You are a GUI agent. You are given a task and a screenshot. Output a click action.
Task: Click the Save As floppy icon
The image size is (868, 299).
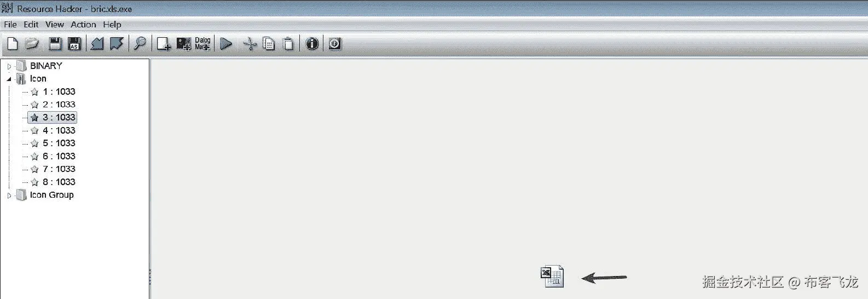[74, 44]
